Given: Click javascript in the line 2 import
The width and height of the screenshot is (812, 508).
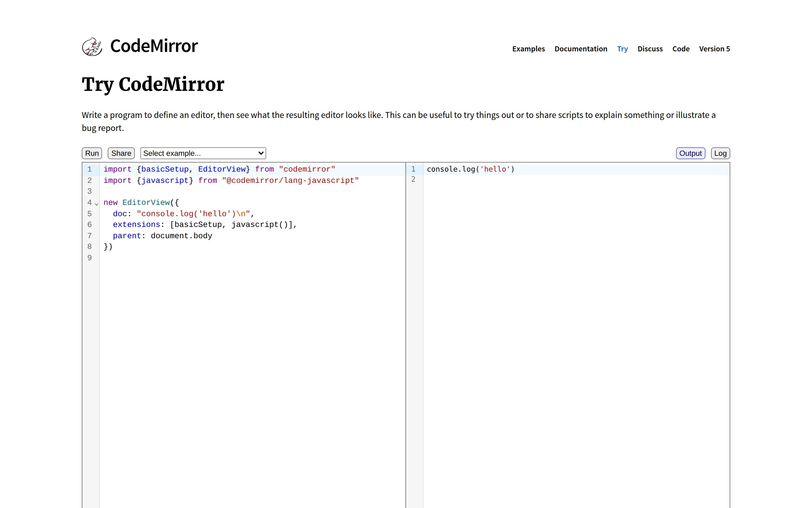Looking at the screenshot, I should (165, 180).
